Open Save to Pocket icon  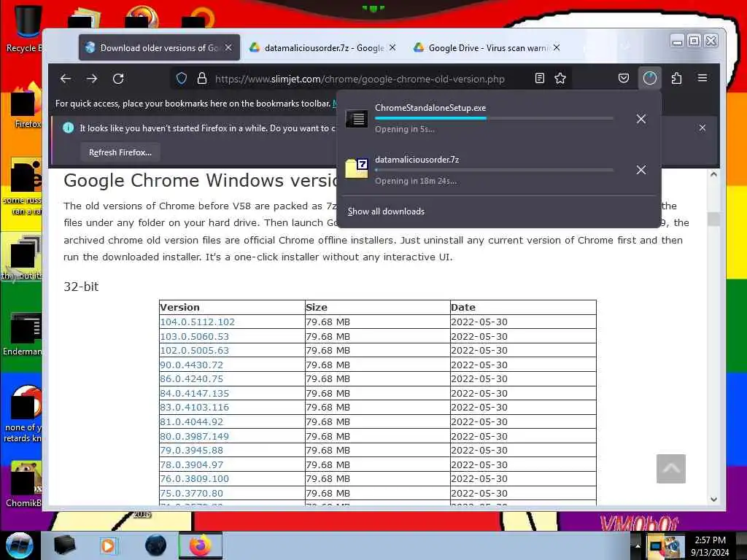pyautogui.click(x=623, y=78)
